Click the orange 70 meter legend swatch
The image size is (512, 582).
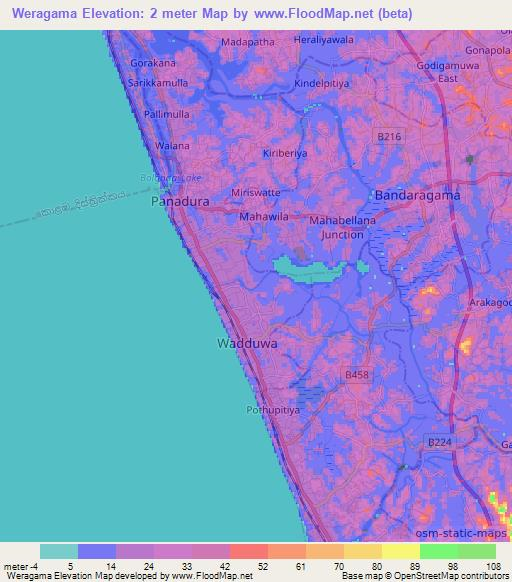point(325,551)
